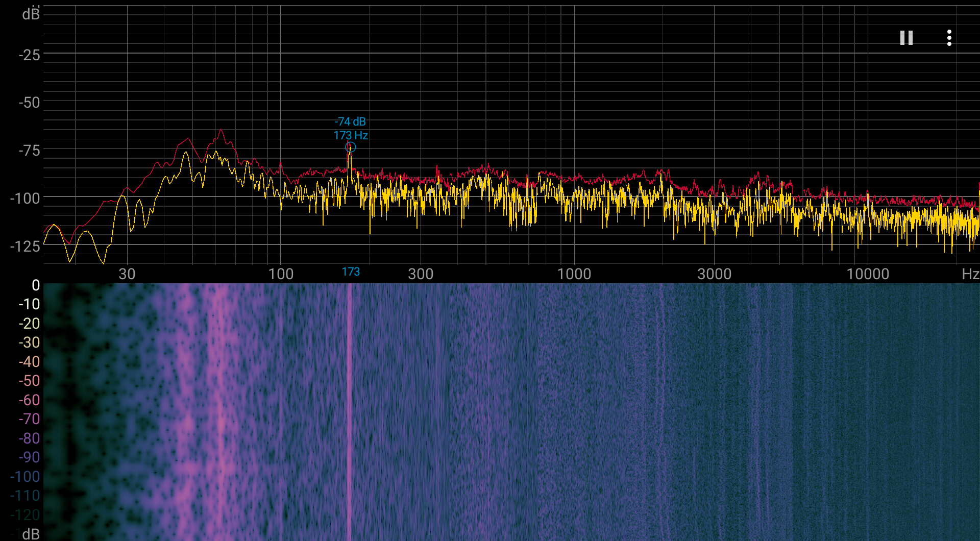
Task: Click the 0 dB spectrogram legend value
Action: point(36,285)
